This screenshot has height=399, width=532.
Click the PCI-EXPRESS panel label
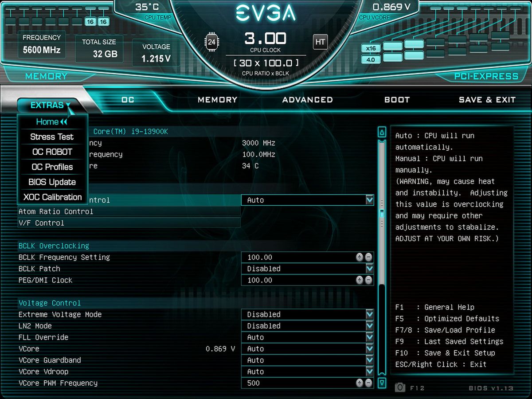click(x=486, y=76)
